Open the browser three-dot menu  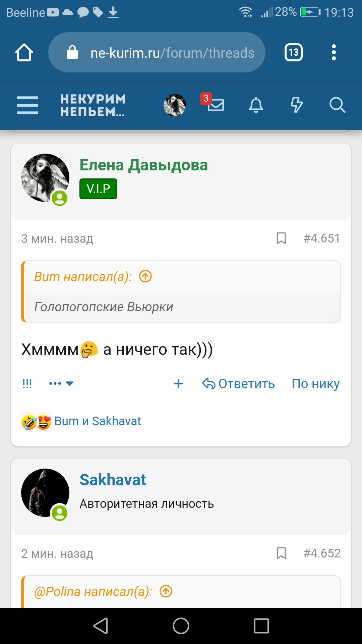click(334, 52)
